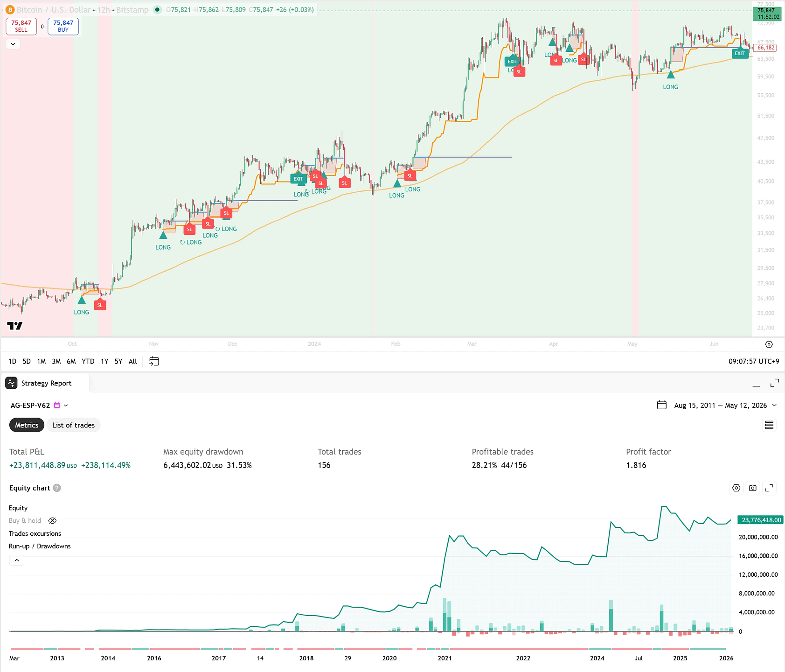Select the 6M time range
Viewport: 785px width, 672px height.
click(x=71, y=361)
